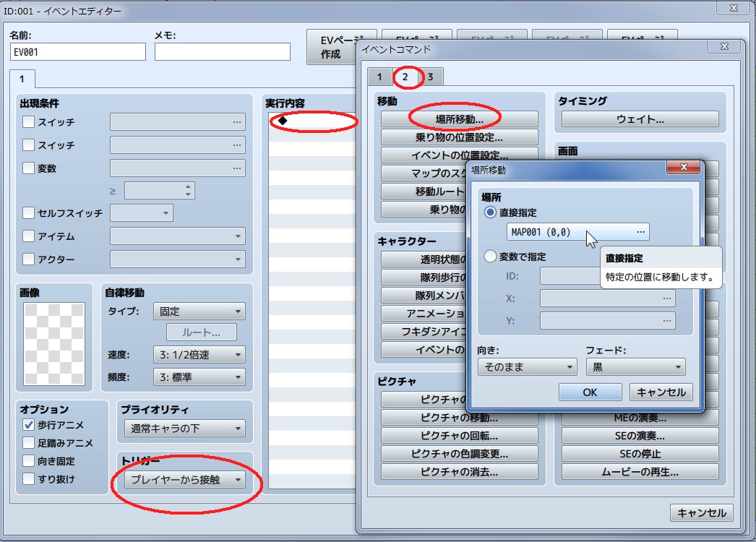Switch to tab 1 in イベントコマンド
The height and width of the screenshot is (542, 756).
click(x=379, y=77)
